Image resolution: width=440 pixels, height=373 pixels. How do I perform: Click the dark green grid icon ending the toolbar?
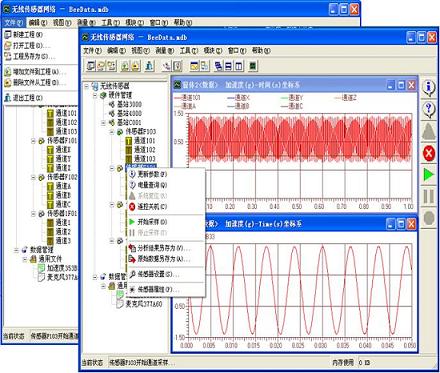tap(253, 66)
